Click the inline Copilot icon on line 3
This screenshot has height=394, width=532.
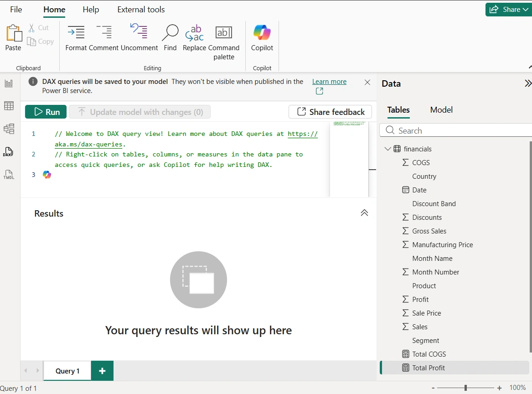[x=47, y=175]
